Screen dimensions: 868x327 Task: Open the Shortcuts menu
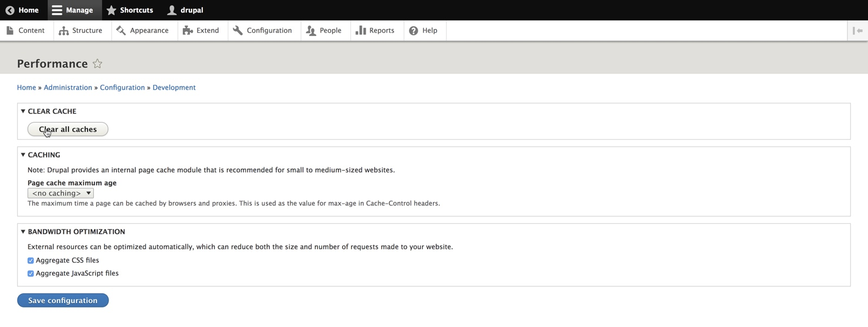[x=130, y=10]
